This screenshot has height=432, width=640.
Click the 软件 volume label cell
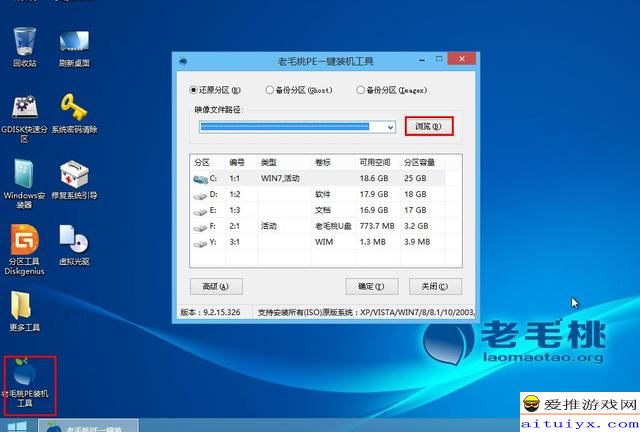coord(322,194)
